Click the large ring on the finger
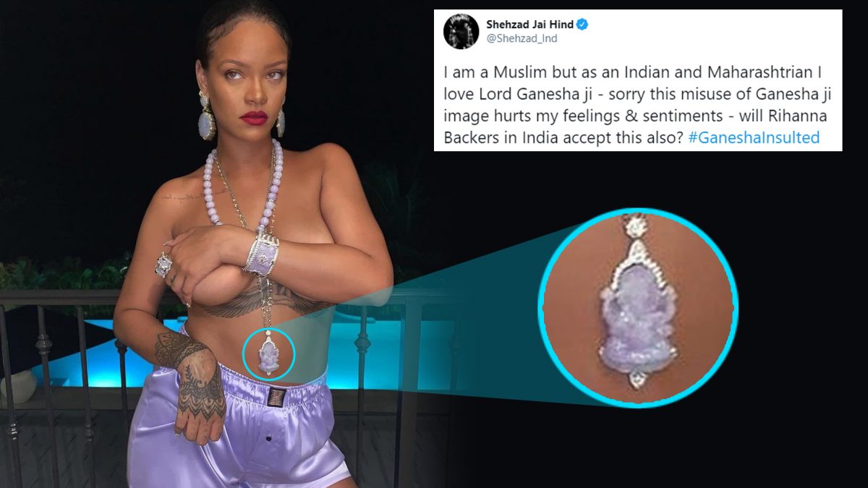 pos(163,265)
